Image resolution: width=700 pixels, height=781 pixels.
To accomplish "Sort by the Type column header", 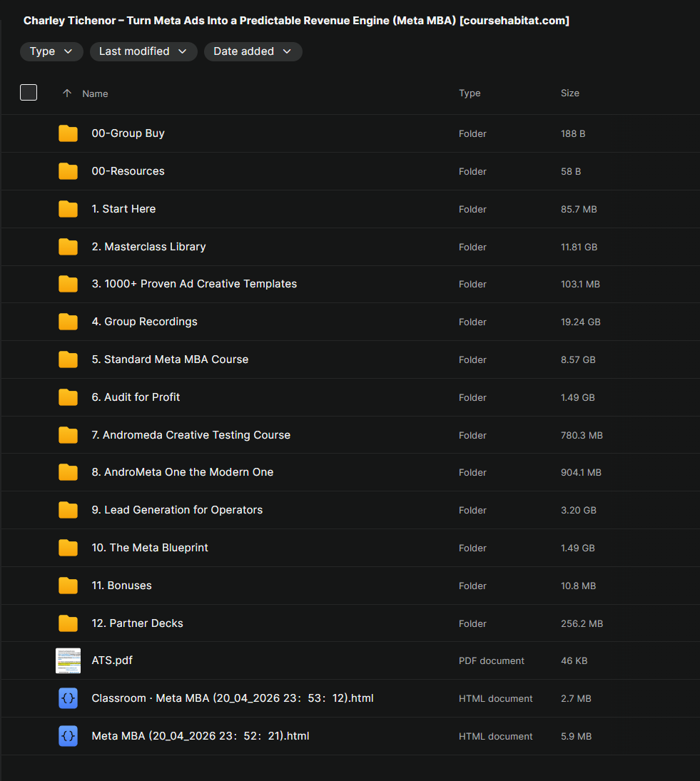I will pyautogui.click(x=470, y=93).
